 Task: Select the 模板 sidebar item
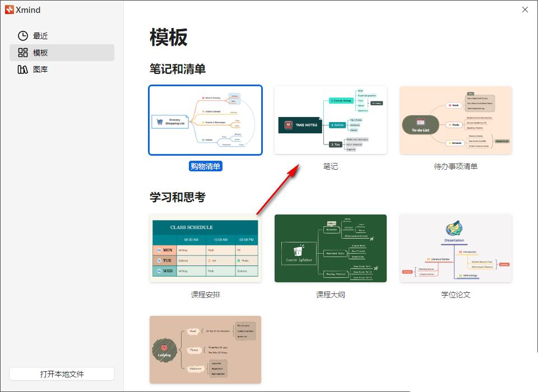62,53
